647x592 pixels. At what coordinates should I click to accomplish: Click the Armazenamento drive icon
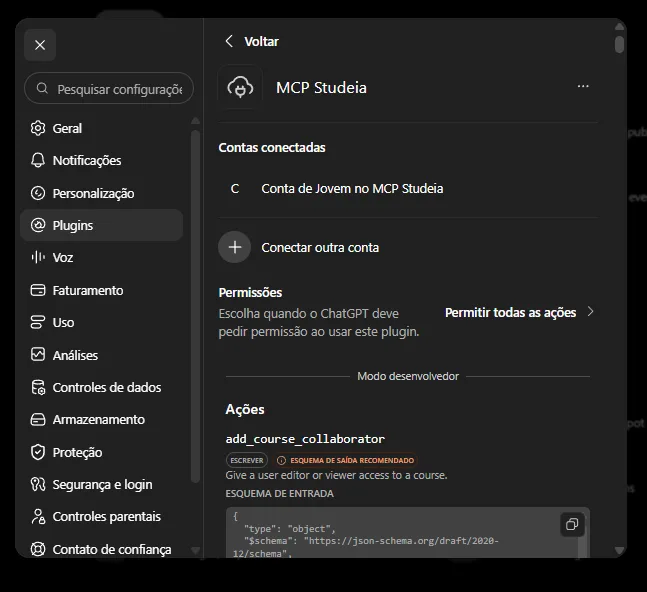pos(38,420)
